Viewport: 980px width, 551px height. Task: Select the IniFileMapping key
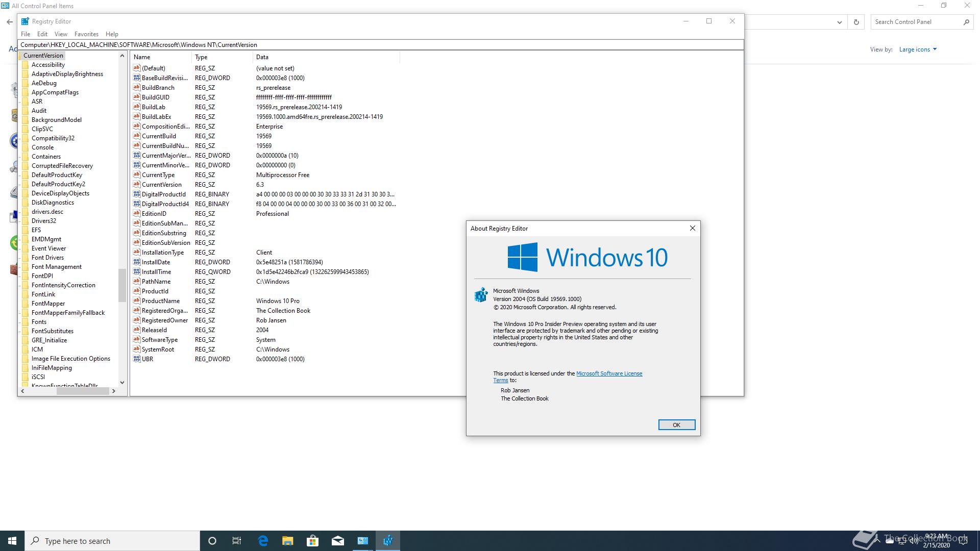[x=52, y=368]
